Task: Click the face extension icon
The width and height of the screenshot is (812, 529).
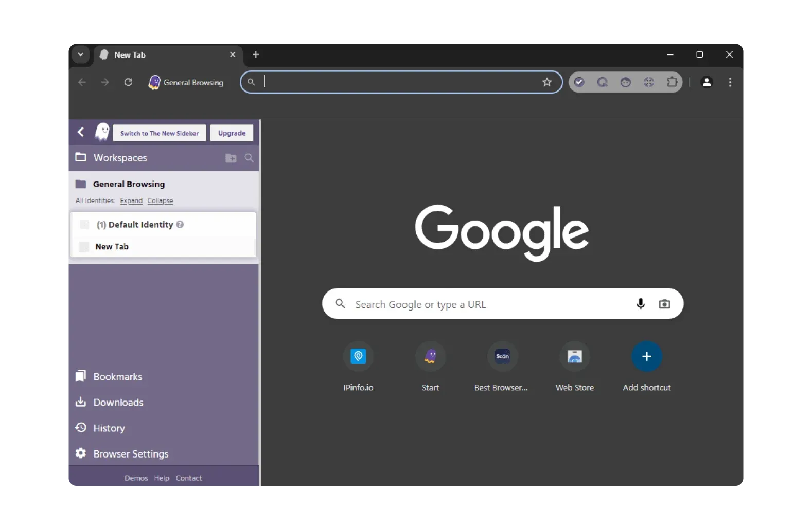Action: [x=626, y=82]
